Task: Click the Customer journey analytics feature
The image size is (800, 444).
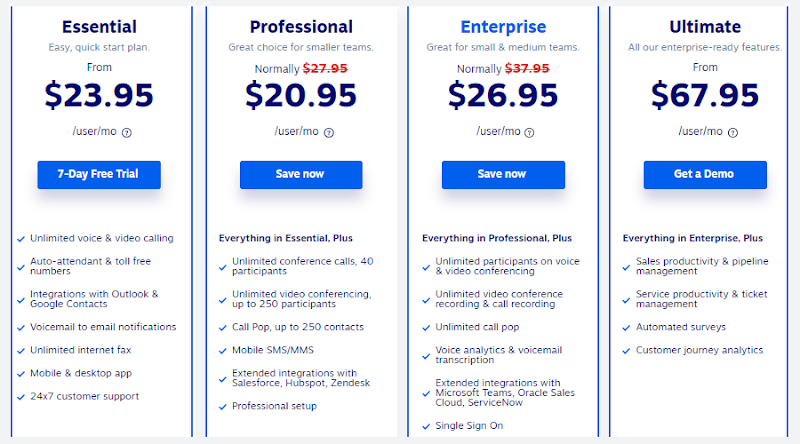Action: (699, 350)
